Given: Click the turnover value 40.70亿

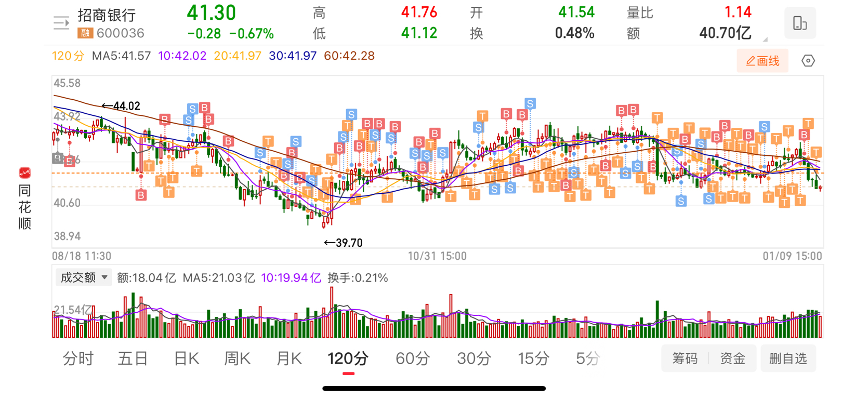Looking at the screenshot, I should pos(725,33).
